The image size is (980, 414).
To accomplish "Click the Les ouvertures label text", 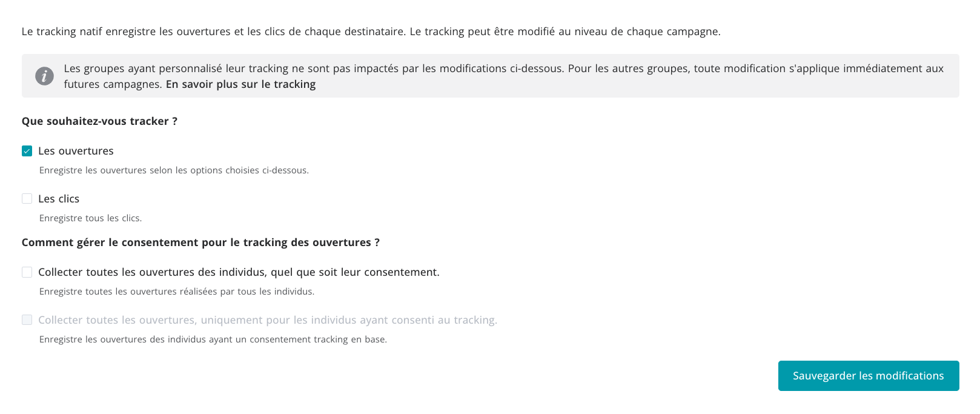I will point(76,151).
